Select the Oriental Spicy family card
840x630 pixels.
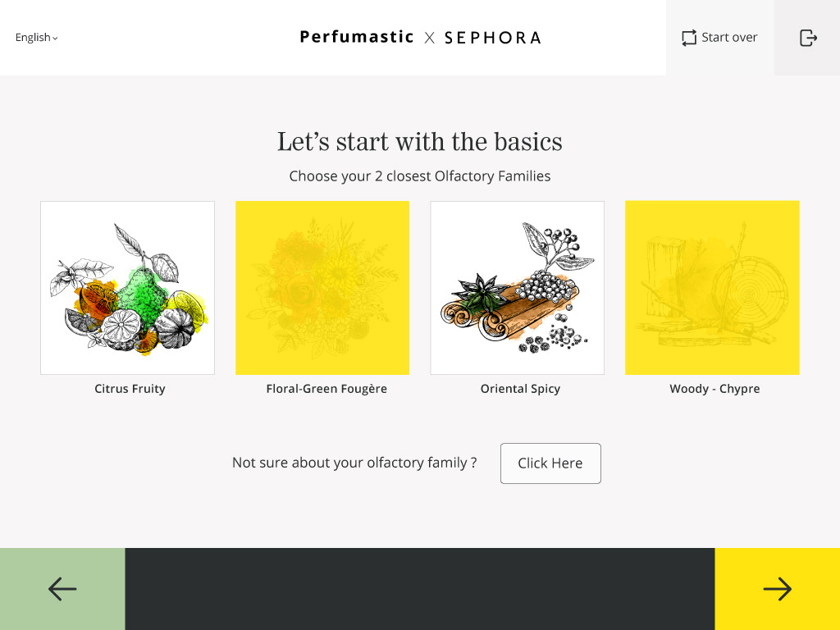[x=517, y=288]
